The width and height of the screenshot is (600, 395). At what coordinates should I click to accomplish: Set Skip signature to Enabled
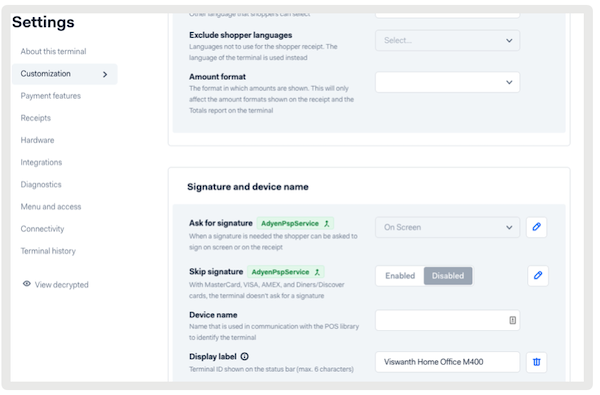tap(400, 276)
